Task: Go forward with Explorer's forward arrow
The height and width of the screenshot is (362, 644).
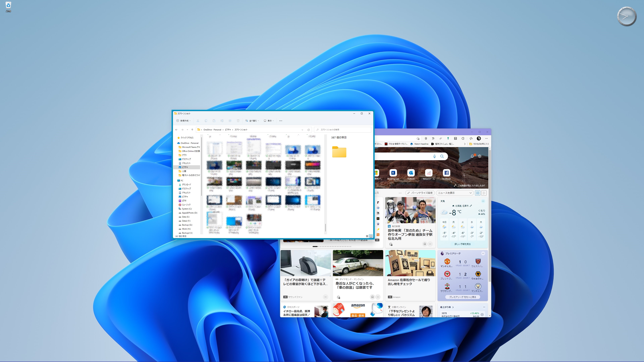Action: (x=182, y=130)
